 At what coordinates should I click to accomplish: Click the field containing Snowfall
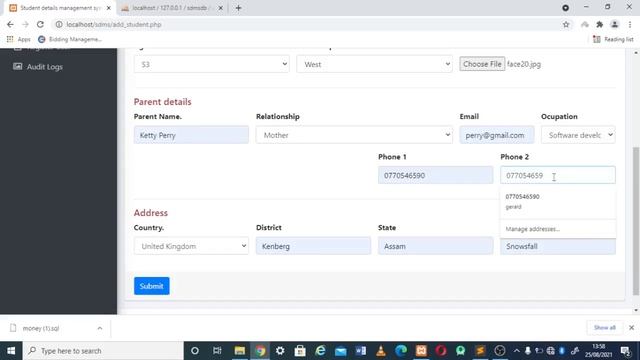(558, 246)
